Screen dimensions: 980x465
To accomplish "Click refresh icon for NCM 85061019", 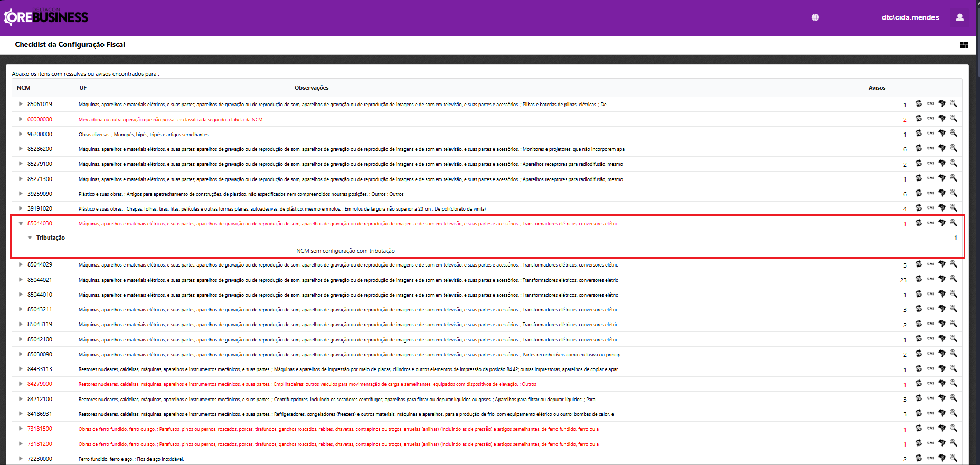I will coord(919,103).
